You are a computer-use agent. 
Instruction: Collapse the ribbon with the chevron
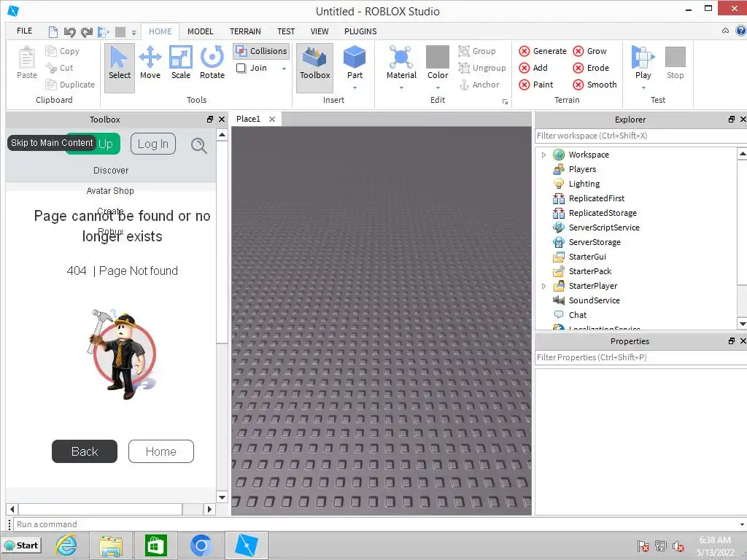(x=725, y=31)
